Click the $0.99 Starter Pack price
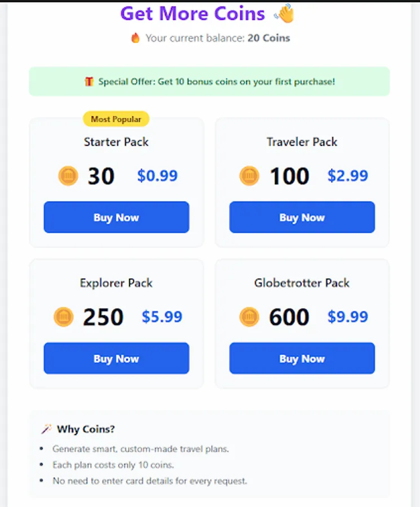This screenshot has width=420, height=507. [x=157, y=176]
